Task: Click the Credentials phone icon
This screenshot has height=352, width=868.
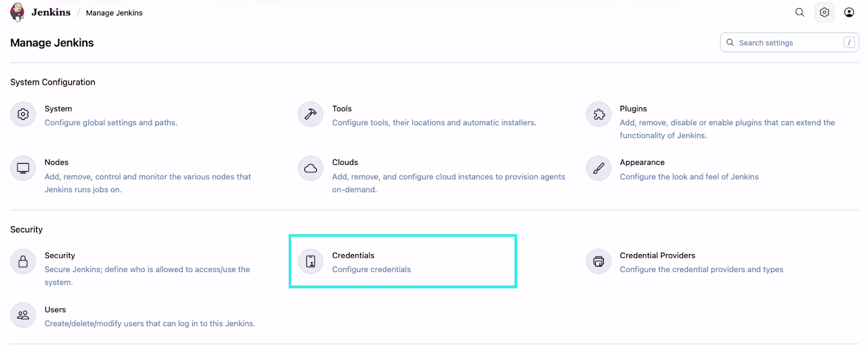Action: (x=311, y=262)
